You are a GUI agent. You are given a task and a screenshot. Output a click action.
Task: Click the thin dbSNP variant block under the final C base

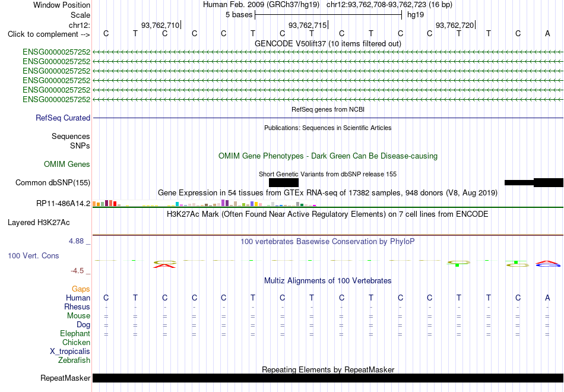(x=519, y=182)
